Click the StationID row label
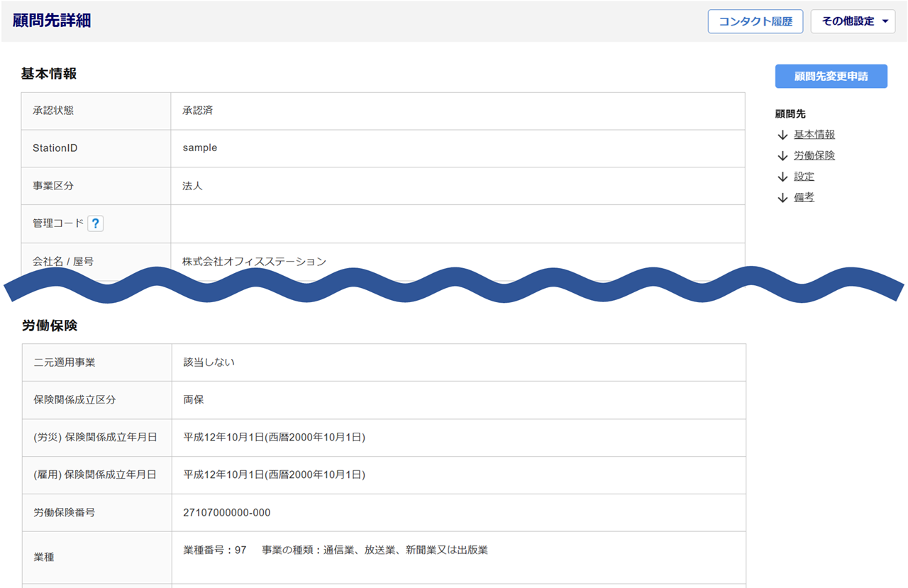This screenshot has height=588, width=908. click(x=55, y=148)
